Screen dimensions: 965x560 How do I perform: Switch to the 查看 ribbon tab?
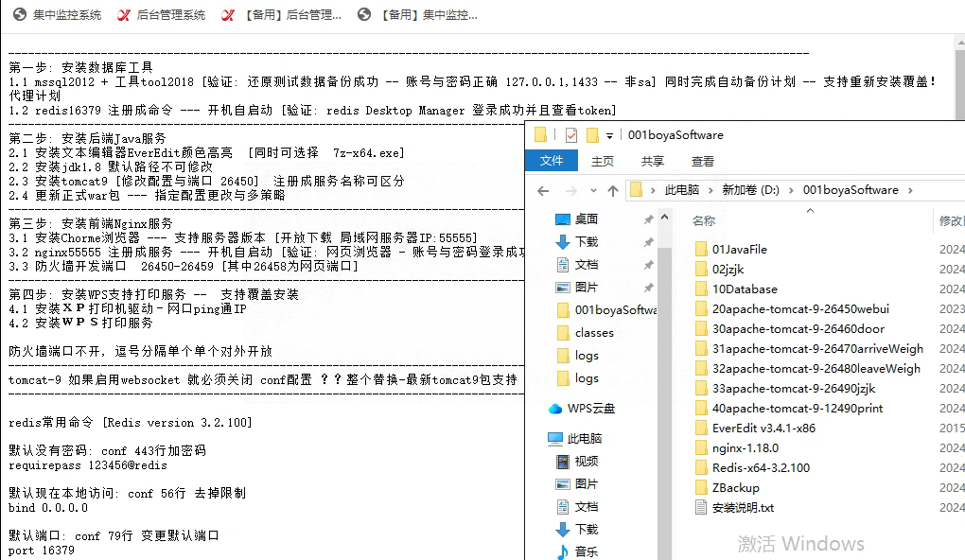(x=703, y=161)
